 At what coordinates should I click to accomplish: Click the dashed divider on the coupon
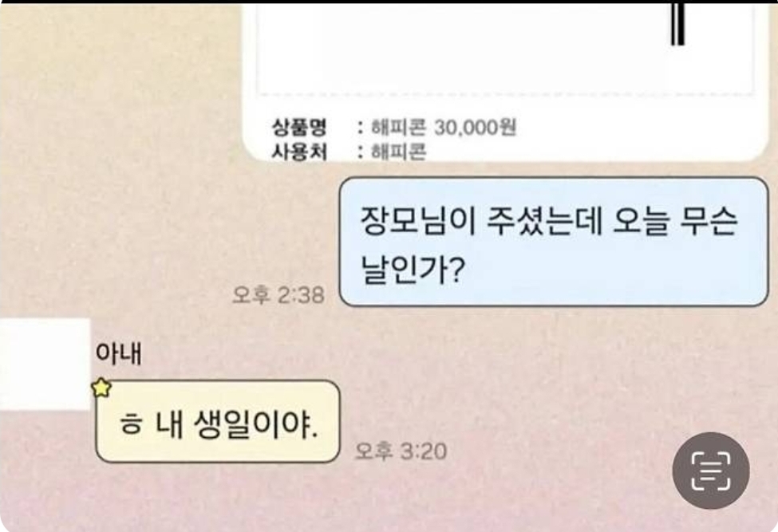506,93
